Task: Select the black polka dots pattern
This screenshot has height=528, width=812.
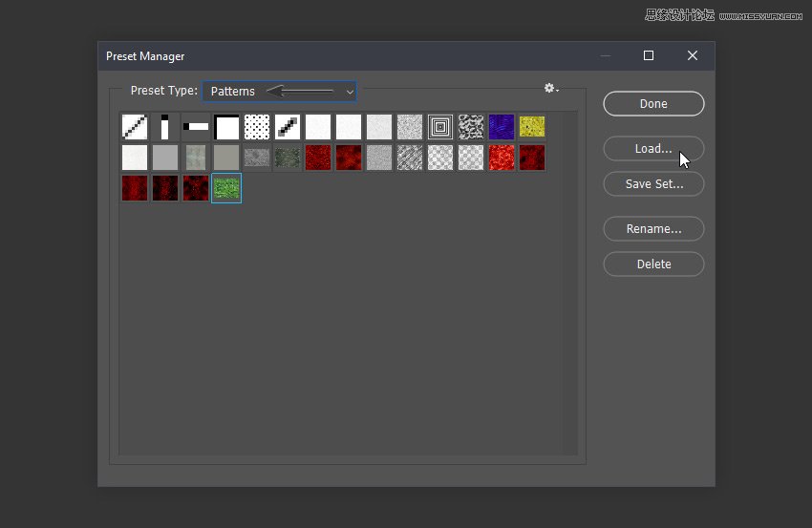Action: click(257, 127)
